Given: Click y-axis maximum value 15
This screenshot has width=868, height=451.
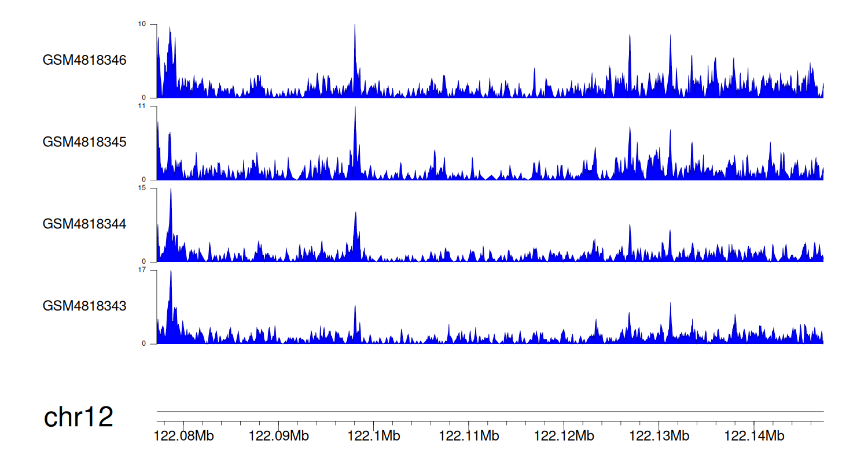Looking at the screenshot, I should click(144, 188).
